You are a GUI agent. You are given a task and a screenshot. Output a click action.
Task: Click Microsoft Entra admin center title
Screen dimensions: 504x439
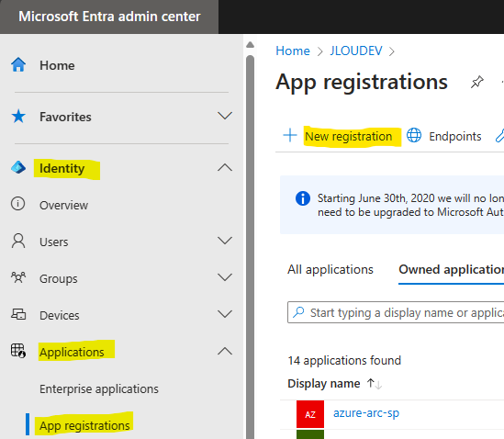109,17
